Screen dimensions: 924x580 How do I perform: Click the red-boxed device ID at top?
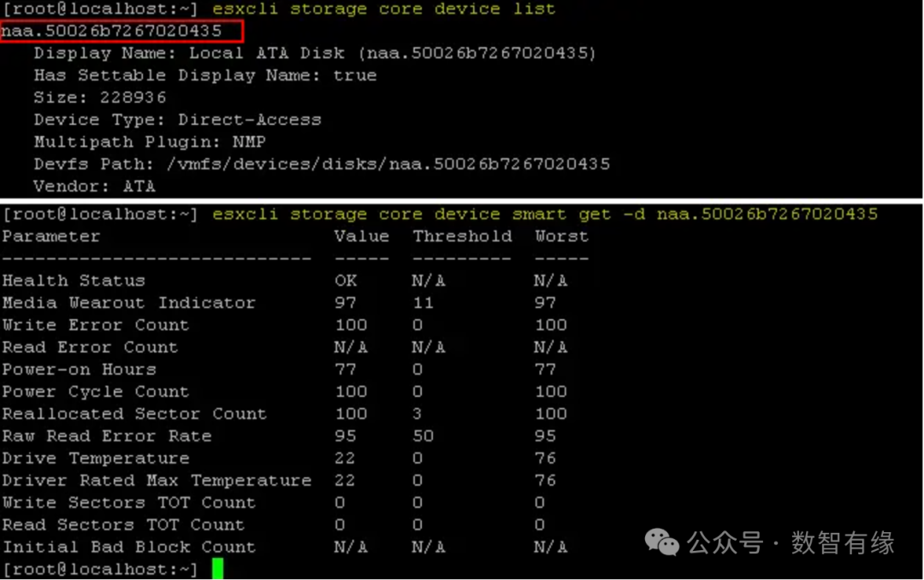tap(111, 31)
